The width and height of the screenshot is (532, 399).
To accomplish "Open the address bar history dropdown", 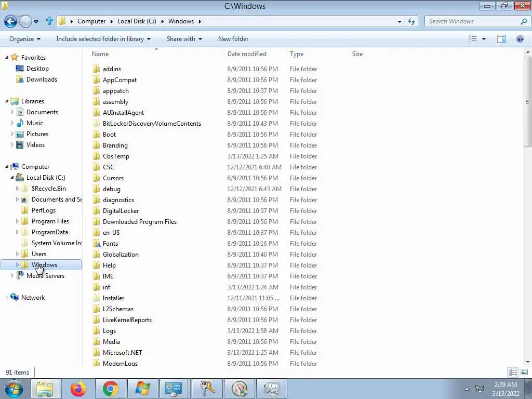I will [400, 21].
